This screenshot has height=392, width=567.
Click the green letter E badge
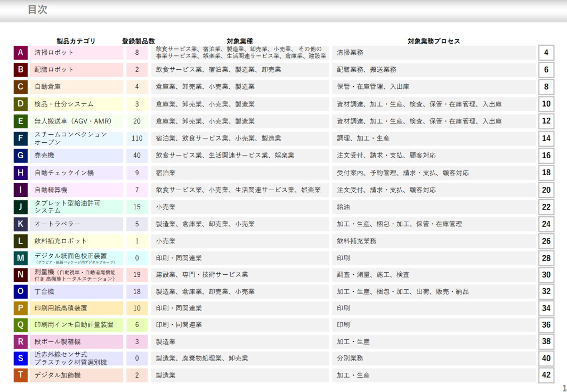pos(21,121)
